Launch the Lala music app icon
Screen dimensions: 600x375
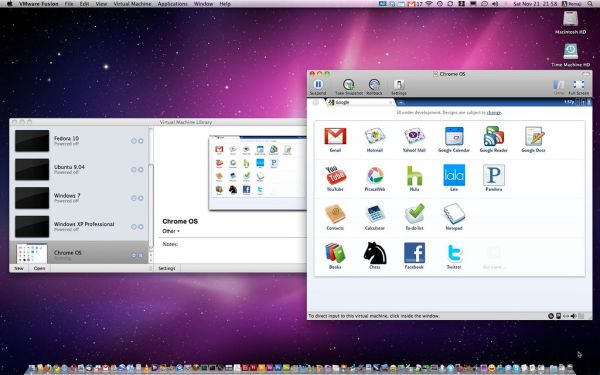click(x=454, y=178)
